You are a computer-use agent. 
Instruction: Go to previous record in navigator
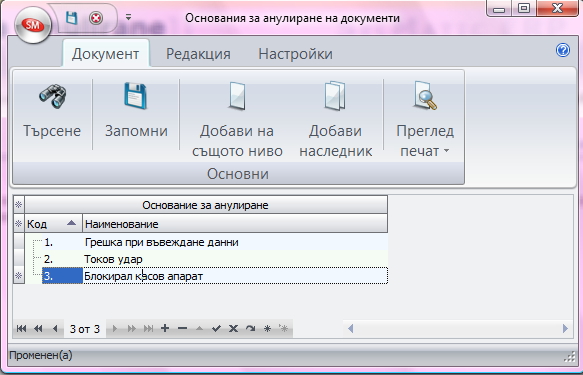coord(55,329)
